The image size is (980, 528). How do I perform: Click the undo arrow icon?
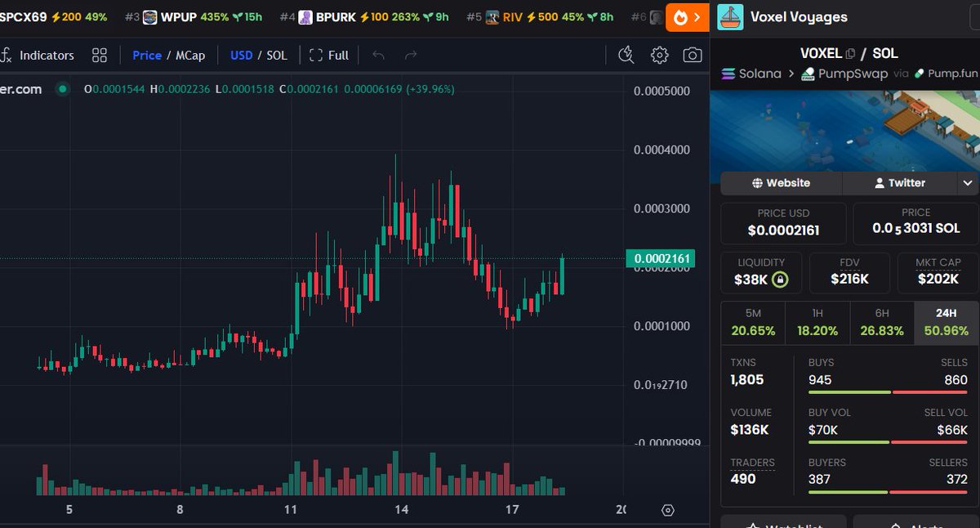point(378,56)
